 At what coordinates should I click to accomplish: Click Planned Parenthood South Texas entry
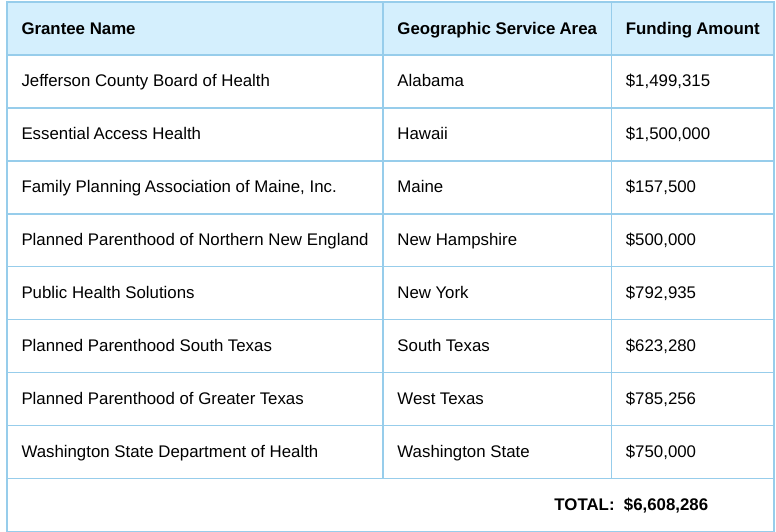146,345
